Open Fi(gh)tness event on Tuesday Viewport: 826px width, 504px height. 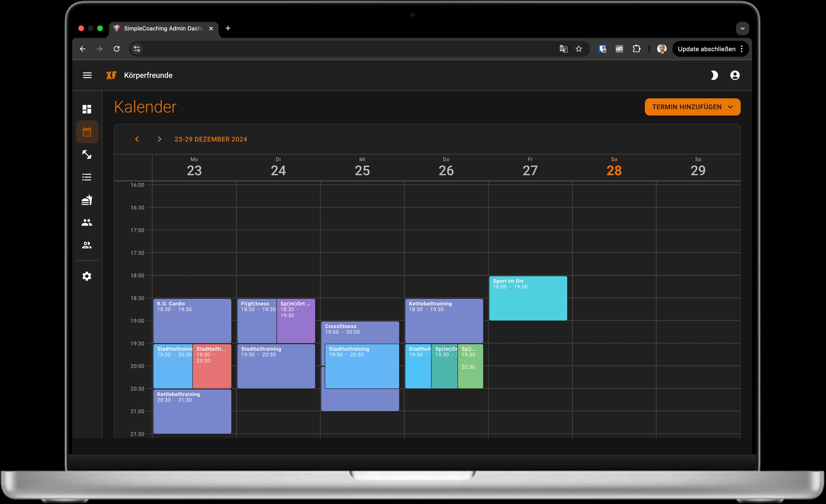pos(257,321)
